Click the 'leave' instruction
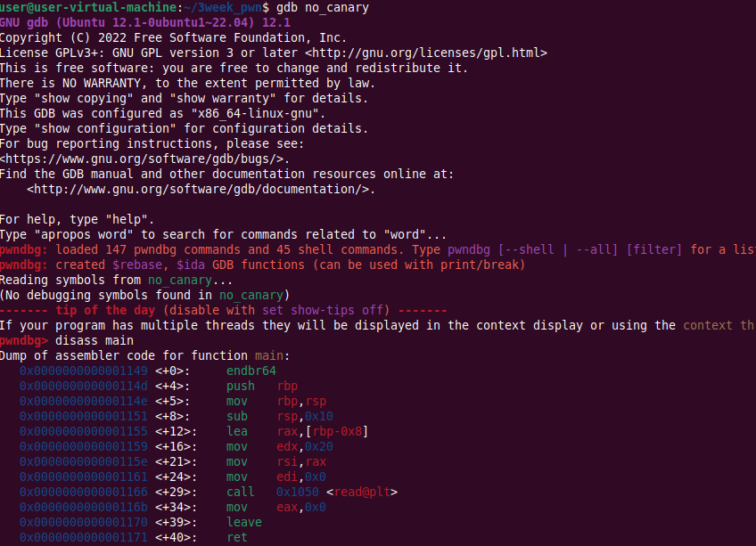This screenshot has height=546, width=756. (x=244, y=522)
